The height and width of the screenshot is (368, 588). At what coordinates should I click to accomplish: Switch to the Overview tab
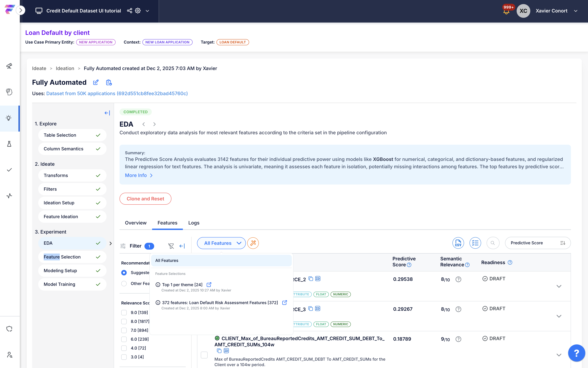[x=135, y=223]
